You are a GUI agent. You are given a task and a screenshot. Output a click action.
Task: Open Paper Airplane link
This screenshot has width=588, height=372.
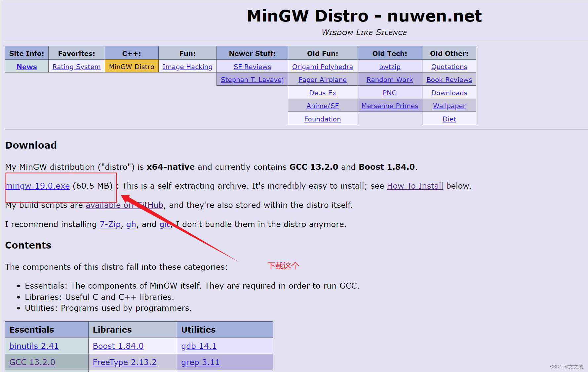323,79
